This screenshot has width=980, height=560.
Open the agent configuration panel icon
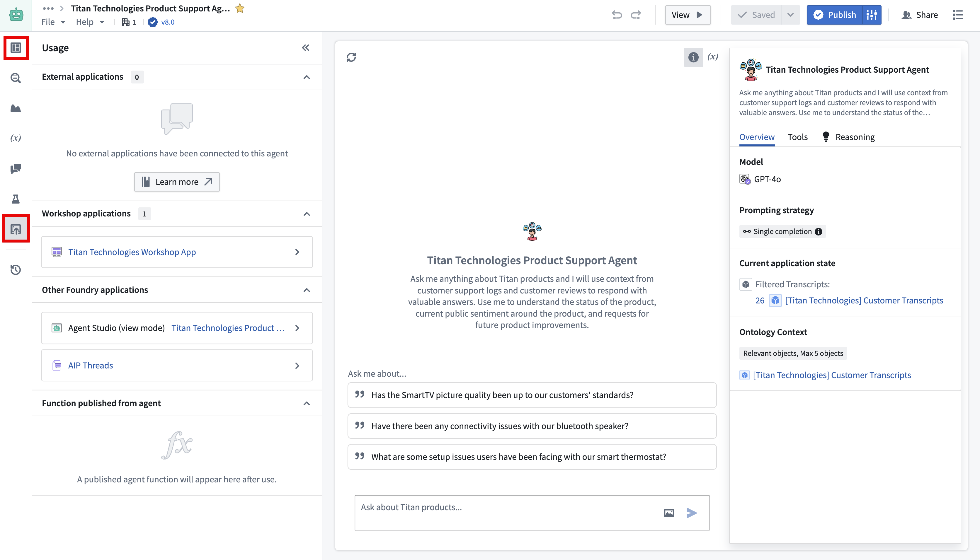[16, 48]
